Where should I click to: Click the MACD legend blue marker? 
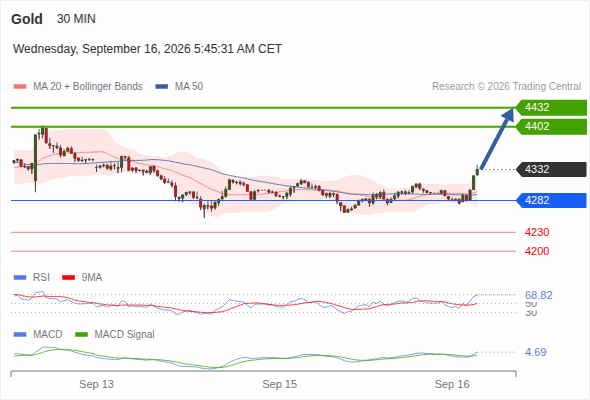point(20,334)
